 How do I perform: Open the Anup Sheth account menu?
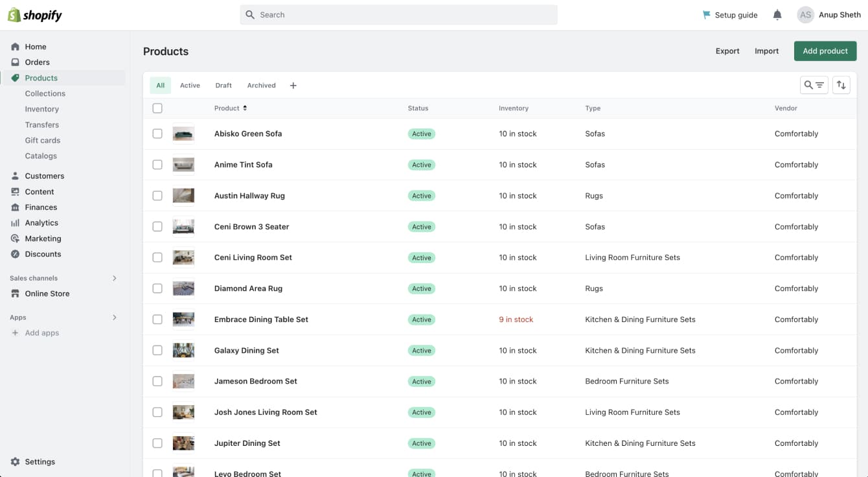click(828, 15)
